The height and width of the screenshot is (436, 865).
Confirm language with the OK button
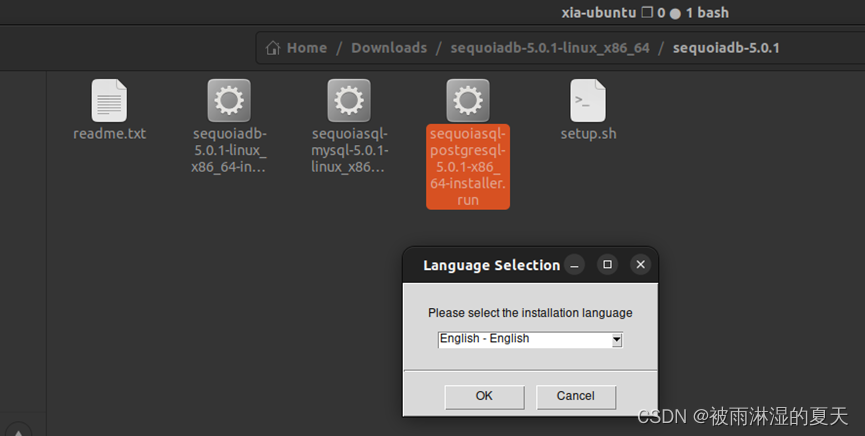pyautogui.click(x=484, y=396)
